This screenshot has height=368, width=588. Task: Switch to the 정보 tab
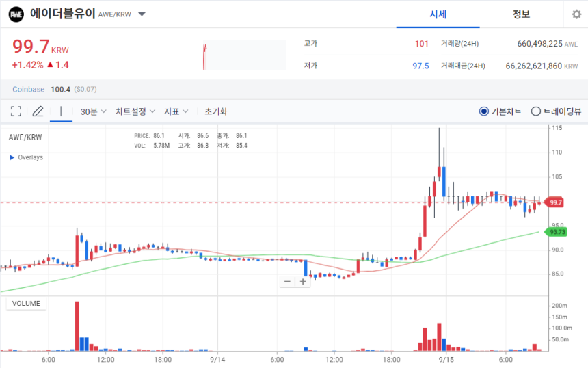click(x=521, y=14)
